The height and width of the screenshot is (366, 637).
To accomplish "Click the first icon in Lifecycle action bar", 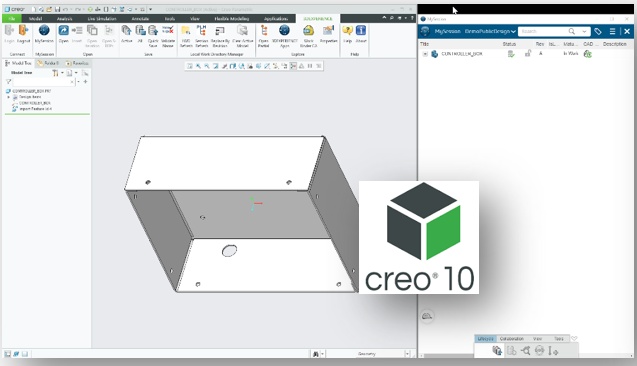I will (497, 350).
